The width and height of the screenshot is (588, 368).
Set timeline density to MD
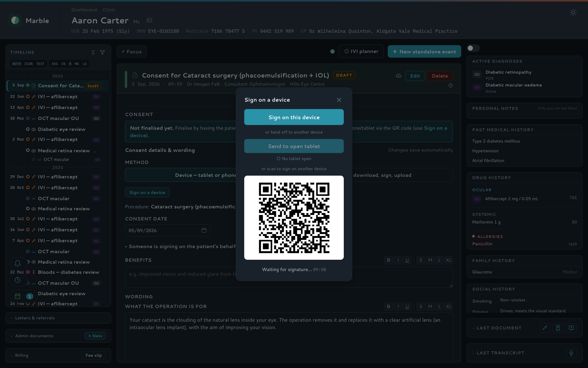[x=77, y=64]
